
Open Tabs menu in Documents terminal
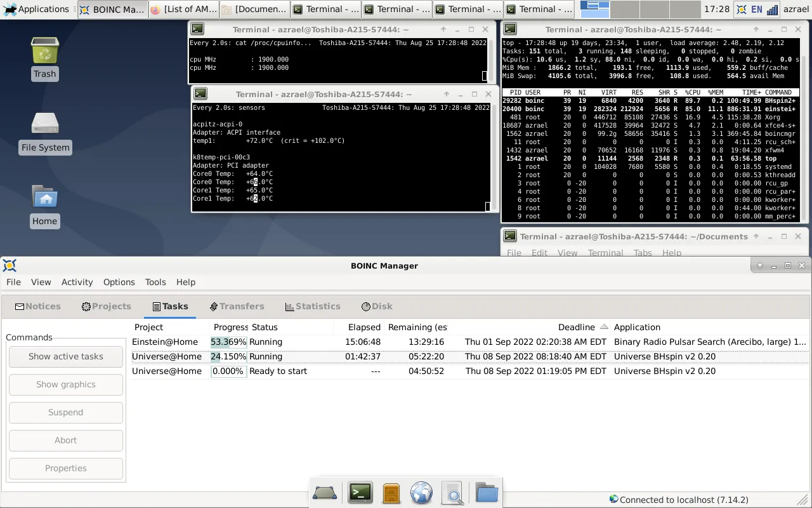tap(643, 253)
